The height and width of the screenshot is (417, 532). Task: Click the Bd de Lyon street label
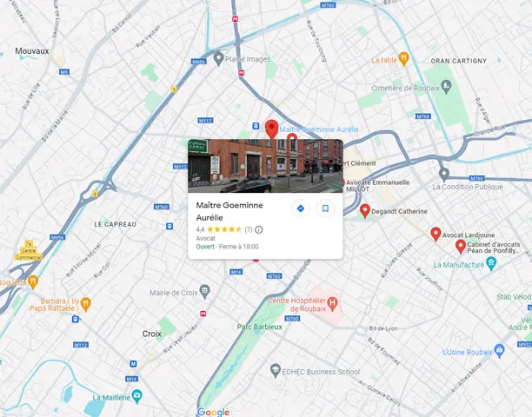tap(383, 328)
